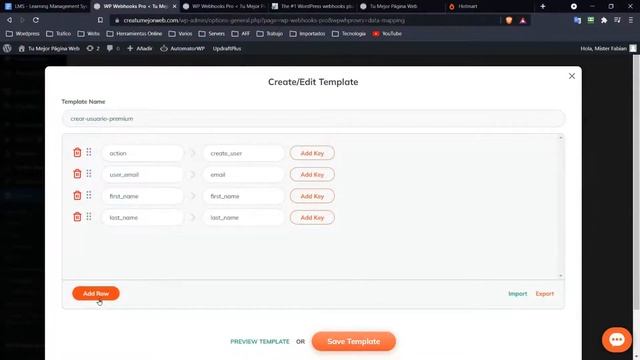
Task: Save the template with the orange button
Action: (x=353, y=341)
